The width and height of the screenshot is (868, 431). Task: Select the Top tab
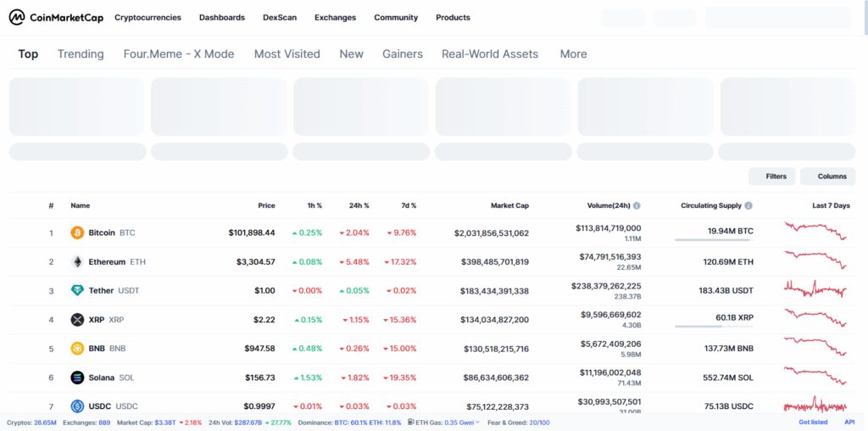point(28,53)
